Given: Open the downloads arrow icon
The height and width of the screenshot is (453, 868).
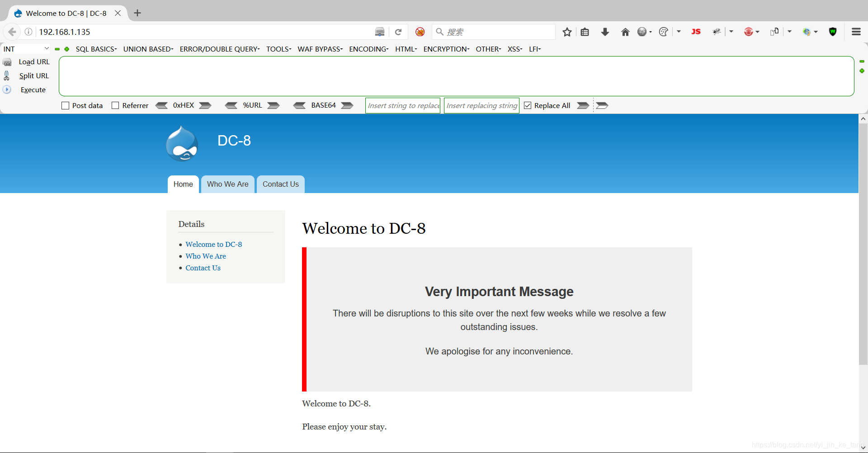Looking at the screenshot, I should pyautogui.click(x=605, y=32).
